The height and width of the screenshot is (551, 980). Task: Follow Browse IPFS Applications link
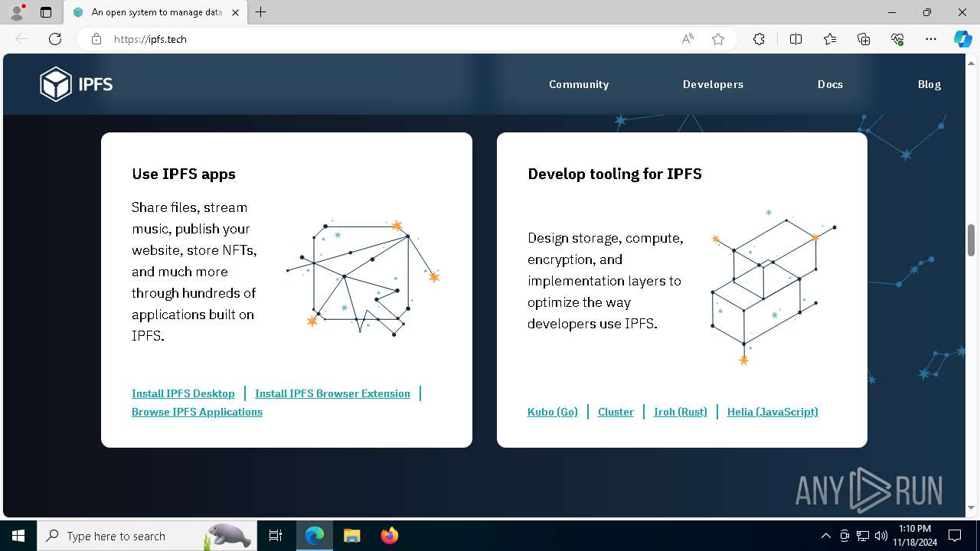pyautogui.click(x=197, y=412)
